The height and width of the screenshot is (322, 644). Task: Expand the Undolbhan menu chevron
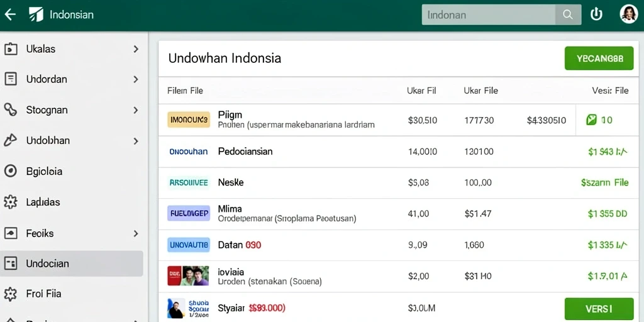(x=136, y=141)
